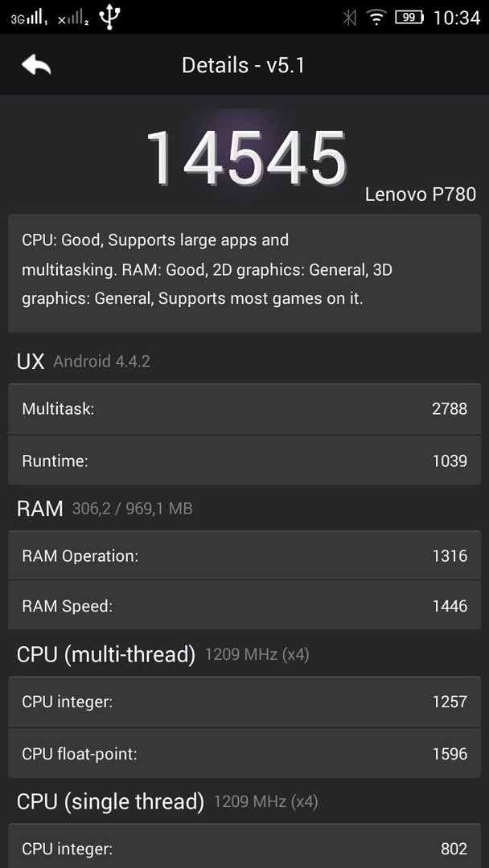Select the RAM Speed row

point(244,605)
